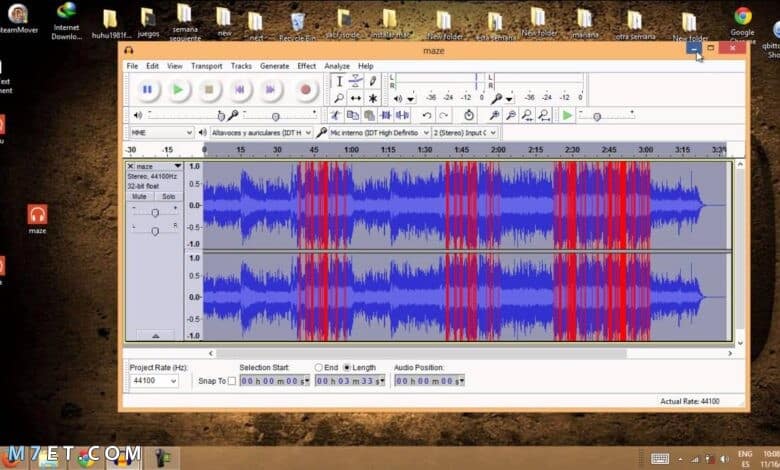
Task: Open the 2 (Stereo) Input channels dropdown
Action: (465, 133)
